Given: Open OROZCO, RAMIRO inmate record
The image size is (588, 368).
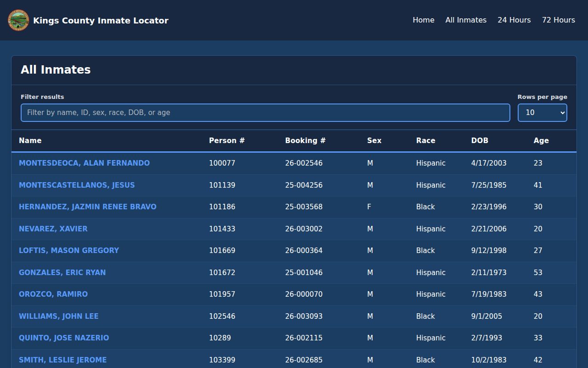Looking at the screenshot, I should [53, 294].
